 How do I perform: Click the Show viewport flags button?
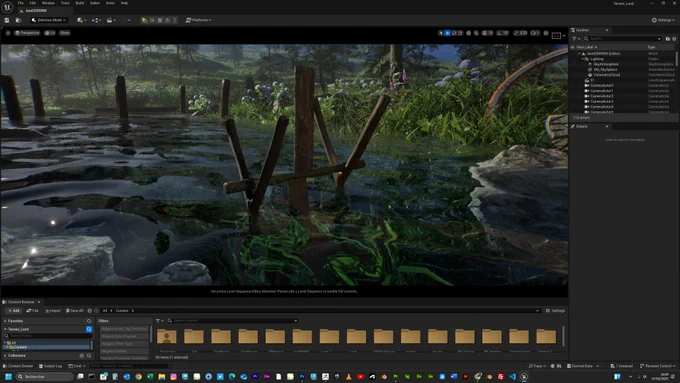pyautogui.click(x=65, y=33)
